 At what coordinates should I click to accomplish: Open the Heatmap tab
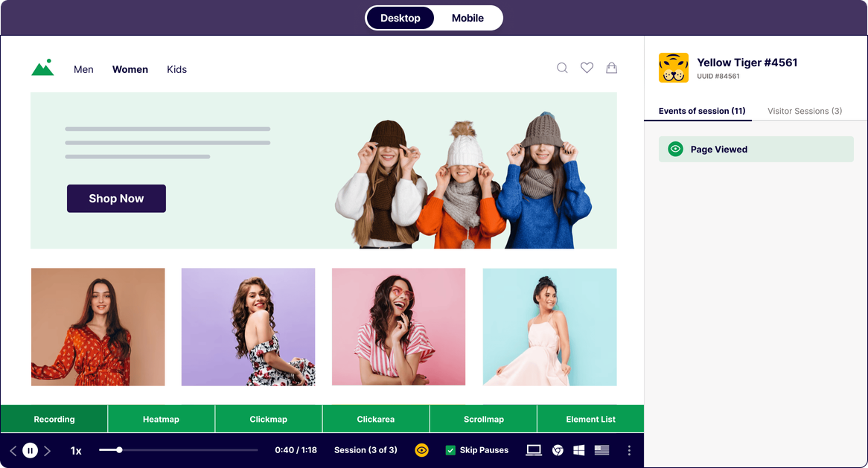coord(161,419)
